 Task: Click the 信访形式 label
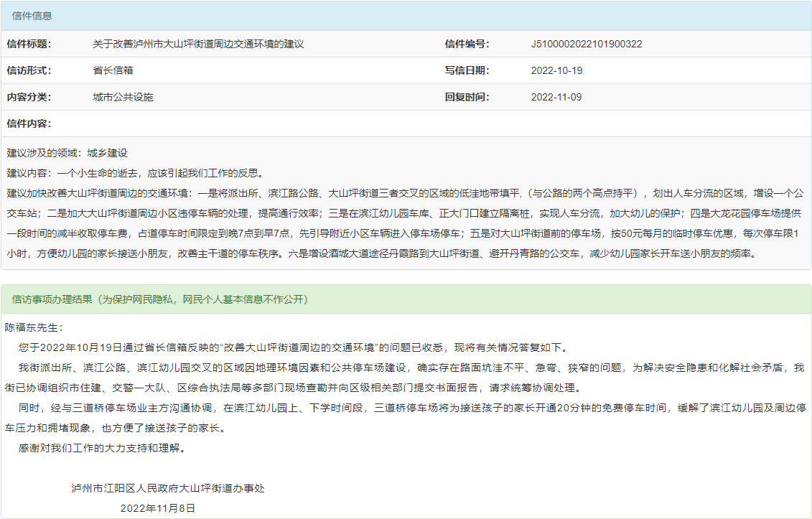tap(29, 70)
